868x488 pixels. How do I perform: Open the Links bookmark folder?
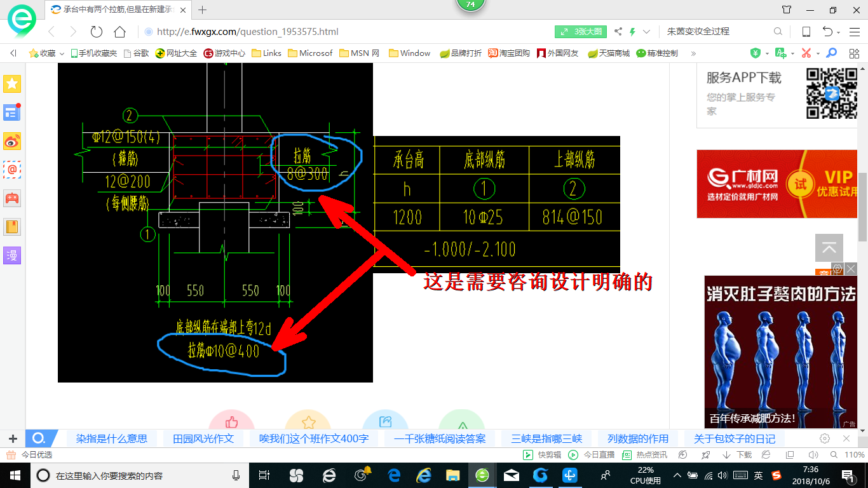point(267,53)
